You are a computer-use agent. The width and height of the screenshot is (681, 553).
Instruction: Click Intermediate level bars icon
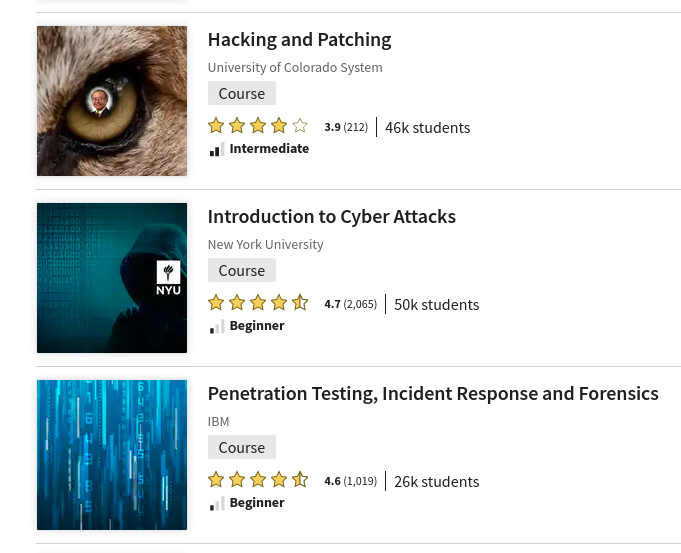(217, 149)
